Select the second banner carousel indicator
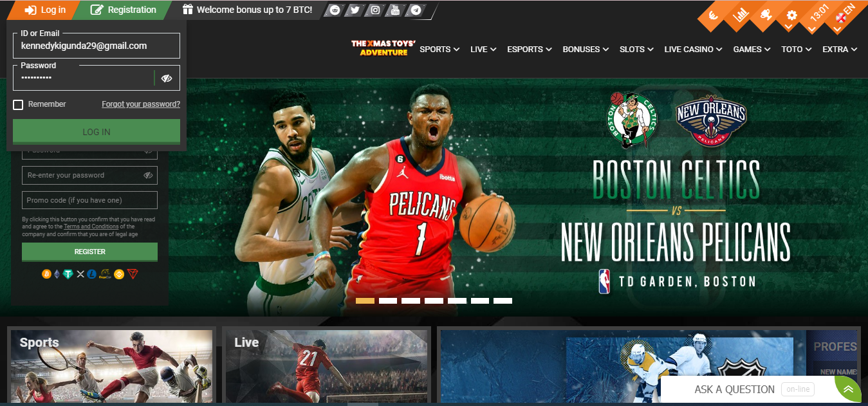 tap(388, 300)
